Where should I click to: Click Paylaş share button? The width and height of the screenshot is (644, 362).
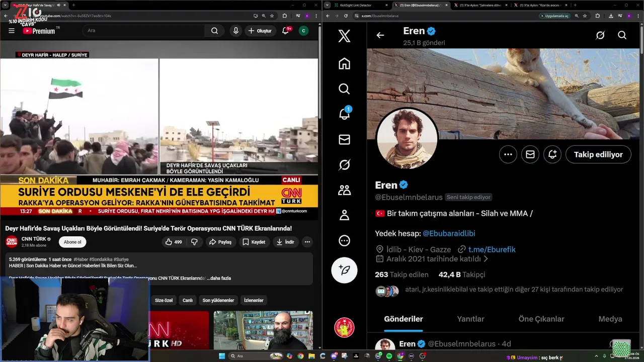(x=220, y=242)
